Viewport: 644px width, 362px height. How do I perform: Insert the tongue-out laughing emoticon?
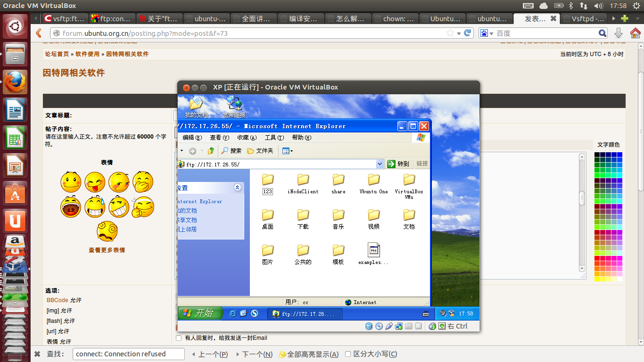click(x=95, y=182)
